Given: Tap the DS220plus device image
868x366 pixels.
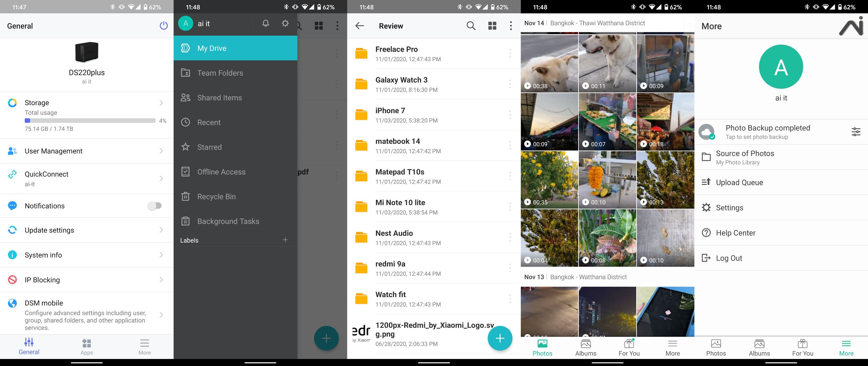Looking at the screenshot, I should (87, 52).
